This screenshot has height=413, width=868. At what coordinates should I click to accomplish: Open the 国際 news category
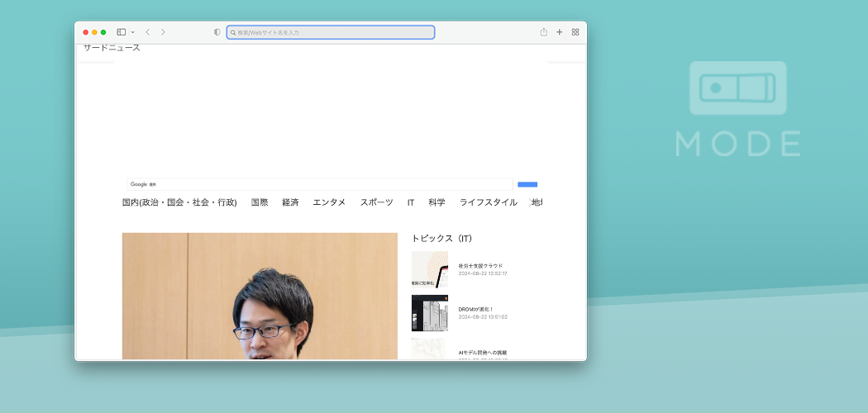click(260, 202)
